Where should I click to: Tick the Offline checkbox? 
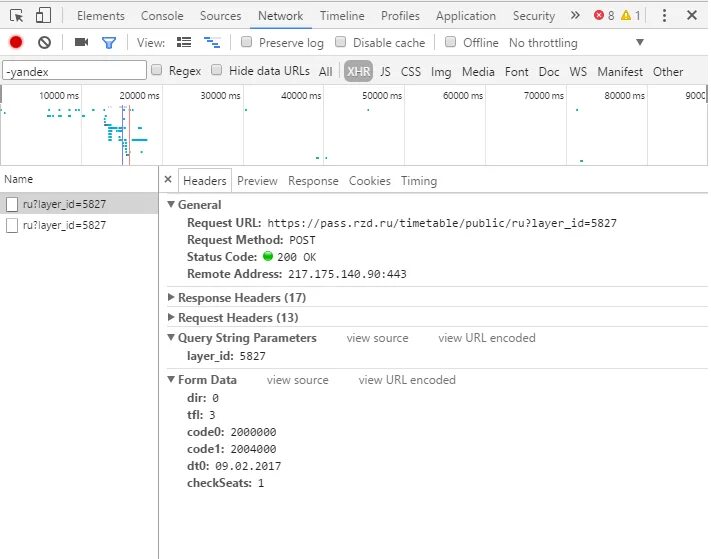(450, 42)
